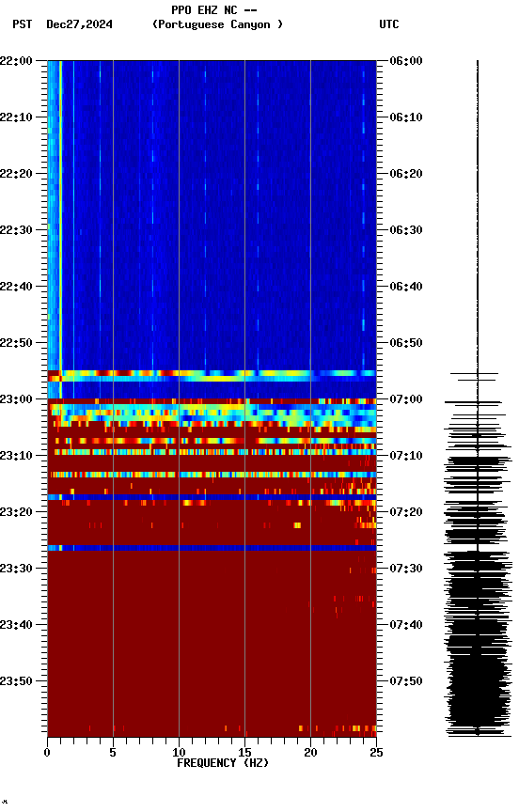
Task: Click the '0' frequency axis tick label
Action: click(47, 753)
